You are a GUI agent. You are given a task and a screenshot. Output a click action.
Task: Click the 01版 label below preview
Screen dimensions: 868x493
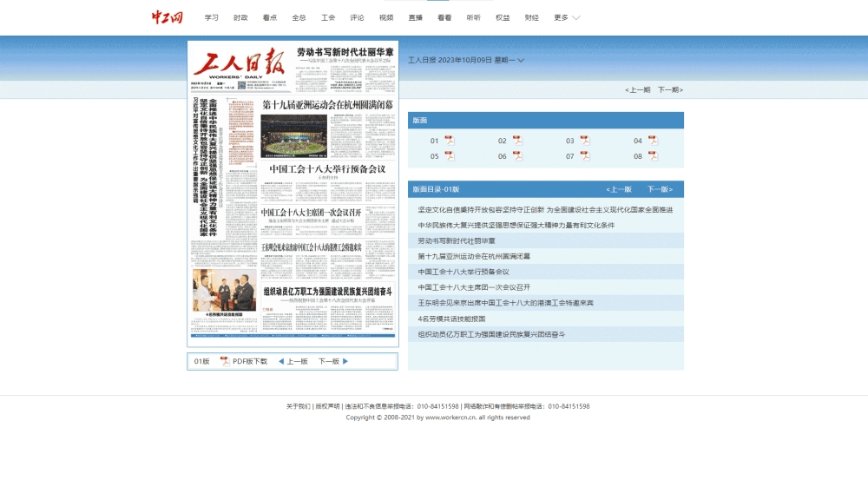click(201, 361)
